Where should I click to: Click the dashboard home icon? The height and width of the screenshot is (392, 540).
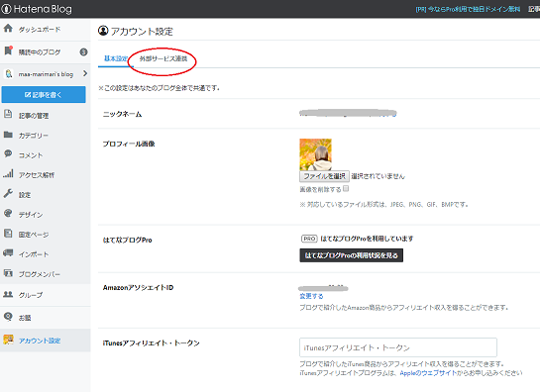point(8,29)
